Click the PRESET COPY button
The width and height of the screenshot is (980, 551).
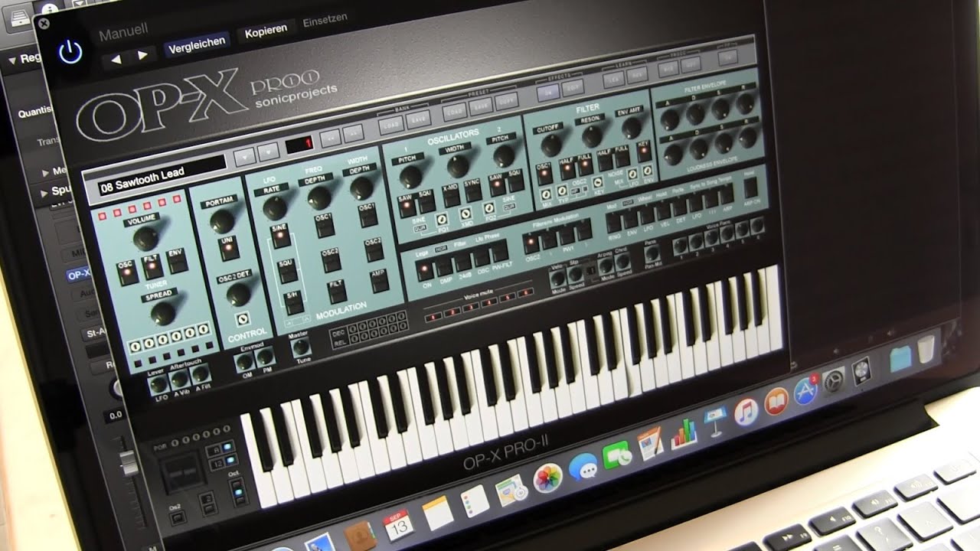pyautogui.click(x=506, y=102)
